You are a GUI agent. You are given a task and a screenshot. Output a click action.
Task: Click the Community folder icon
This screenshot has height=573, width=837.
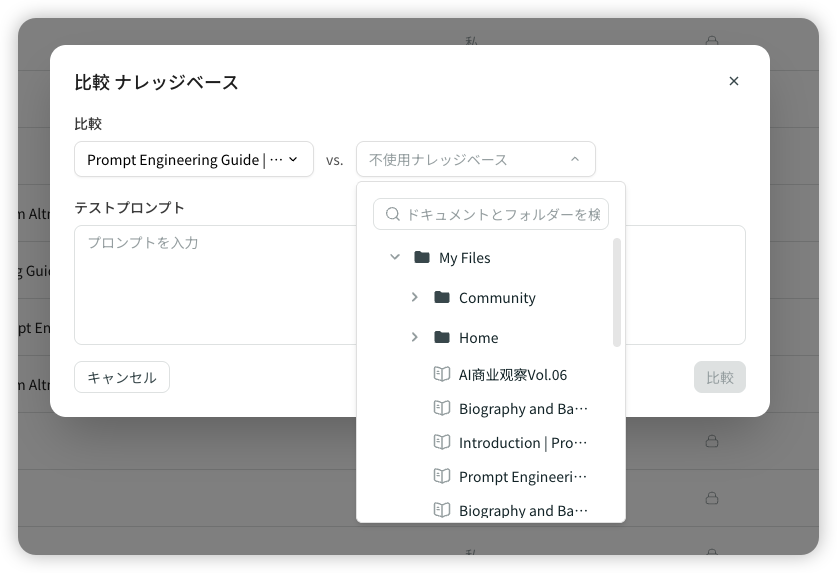coord(442,297)
